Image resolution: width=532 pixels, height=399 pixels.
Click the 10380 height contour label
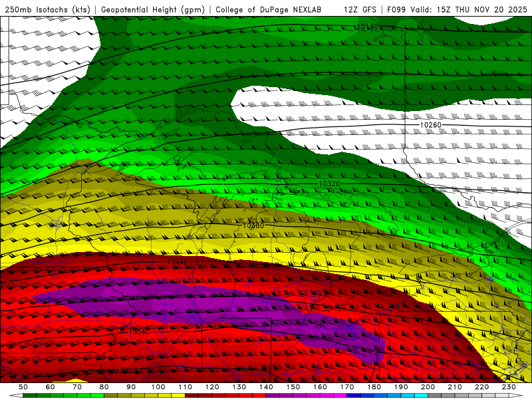pyautogui.click(x=253, y=225)
